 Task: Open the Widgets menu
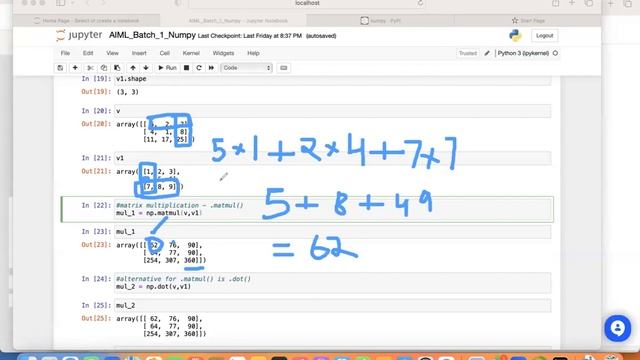click(x=223, y=53)
